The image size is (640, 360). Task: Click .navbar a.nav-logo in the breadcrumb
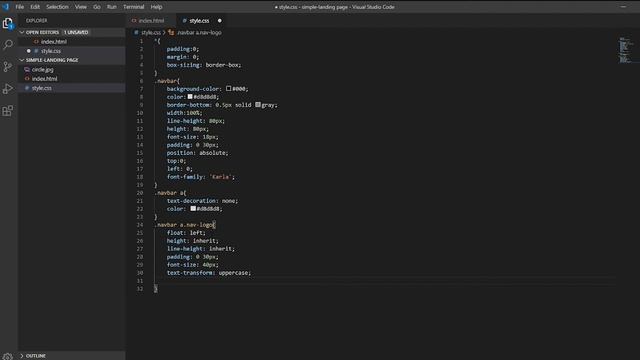pos(200,32)
